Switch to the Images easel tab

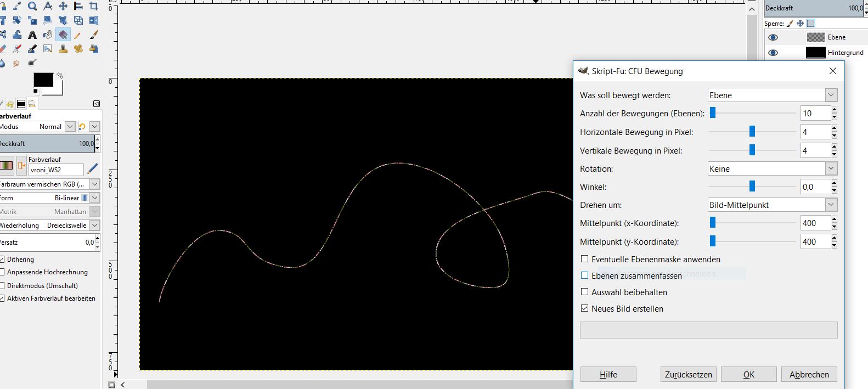tap(32, 104)
